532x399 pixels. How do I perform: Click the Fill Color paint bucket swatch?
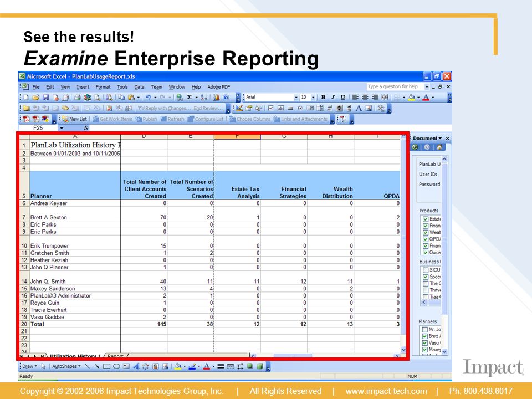coord(412,98)
